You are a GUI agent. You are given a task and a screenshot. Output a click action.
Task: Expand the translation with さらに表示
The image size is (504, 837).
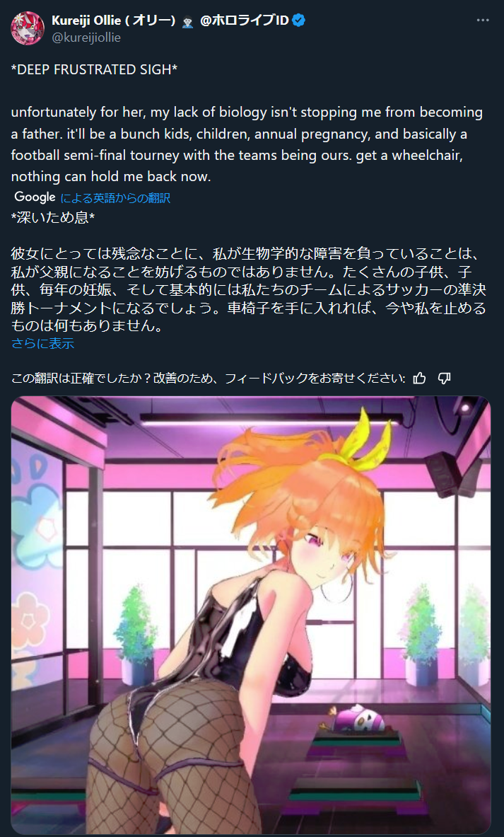[42, 343]
